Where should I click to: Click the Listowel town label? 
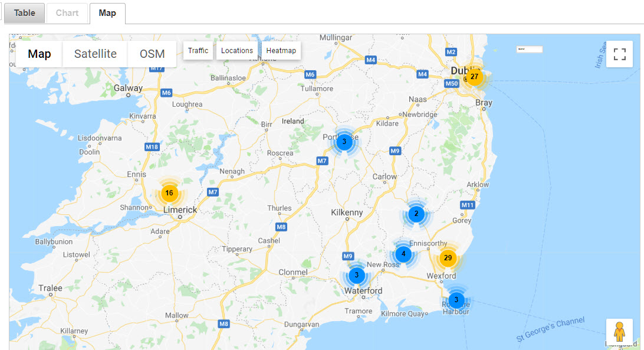tap(77, 254)
